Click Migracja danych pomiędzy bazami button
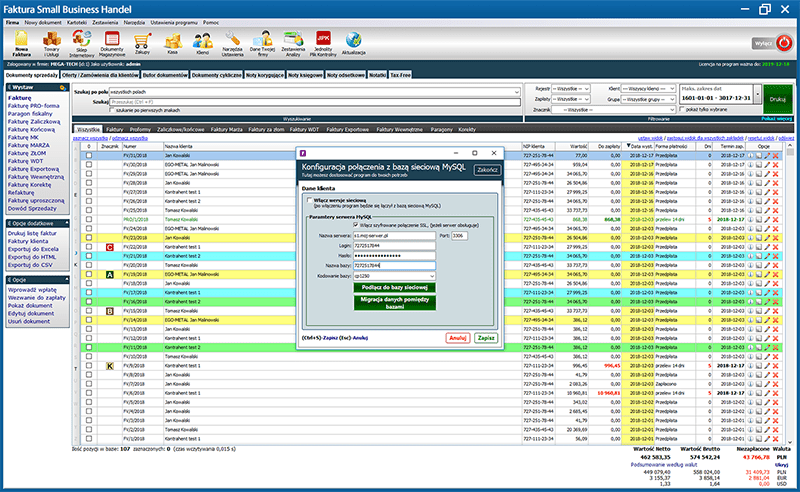The image size is (800, 492). [x=394, y=303]
